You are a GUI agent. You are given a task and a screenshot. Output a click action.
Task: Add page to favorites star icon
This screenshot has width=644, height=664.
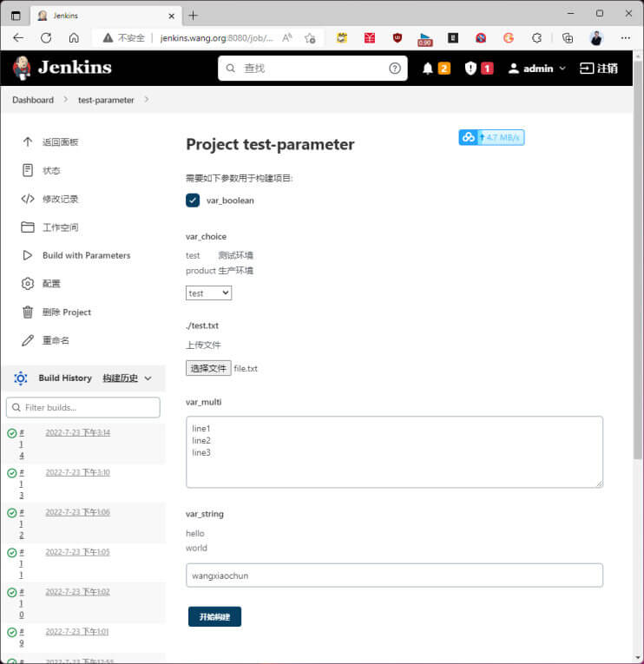pyautogui.click(x=310, y=38)
